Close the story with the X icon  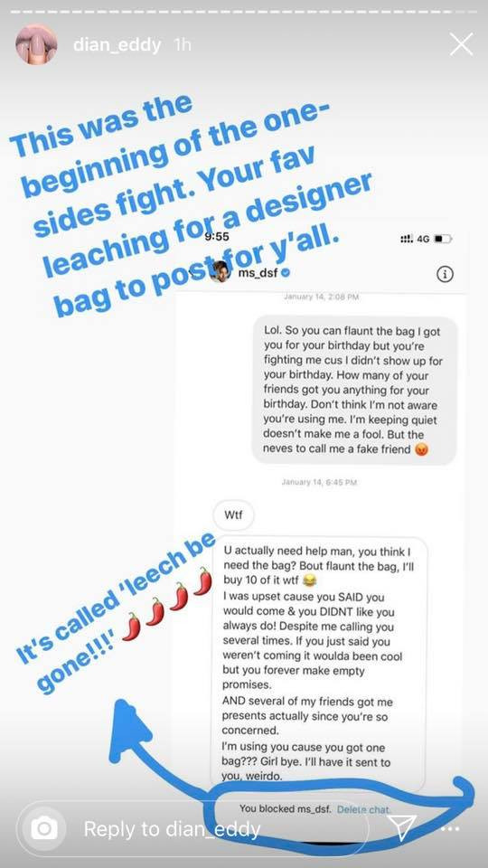461,44
